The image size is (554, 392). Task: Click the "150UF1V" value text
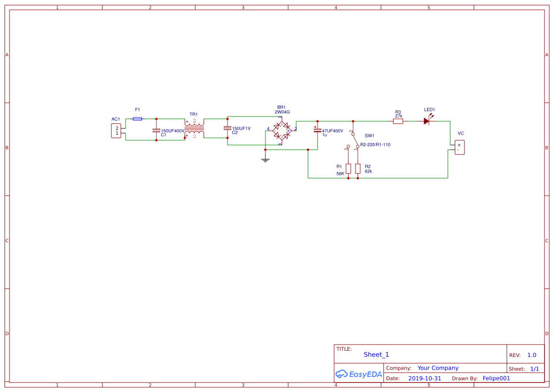[x=241, y=128]
